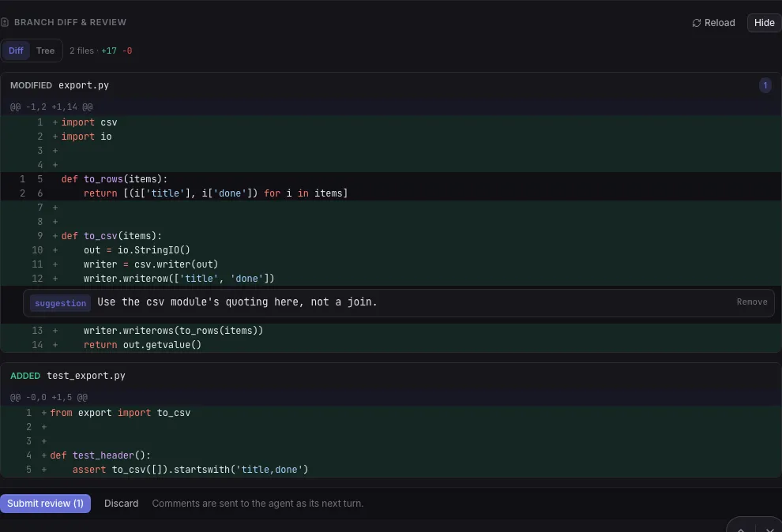The height and width of the screenshot is (532, 782).
Task: Click the comment count badge on export.py
Action: point(765,85)
